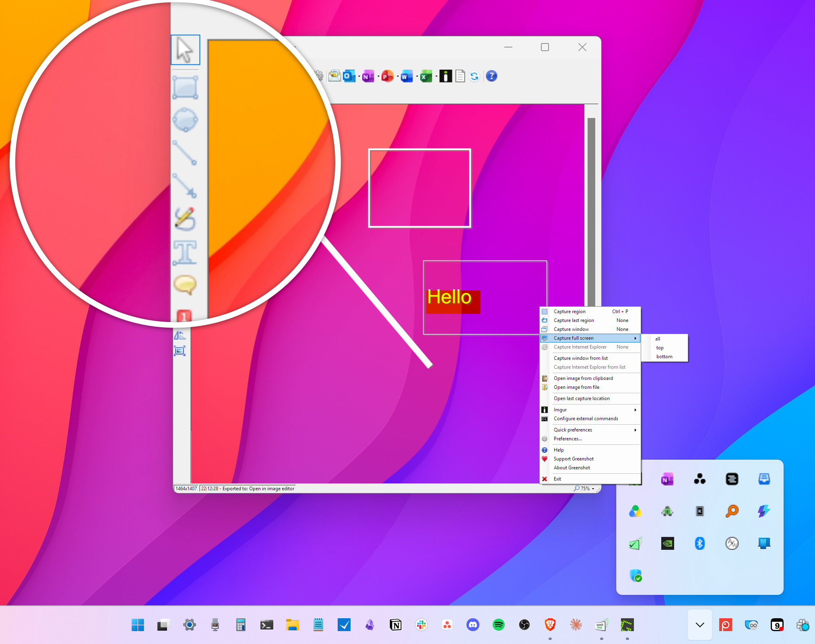Expand the Imgur submenu

coord(590,410)
